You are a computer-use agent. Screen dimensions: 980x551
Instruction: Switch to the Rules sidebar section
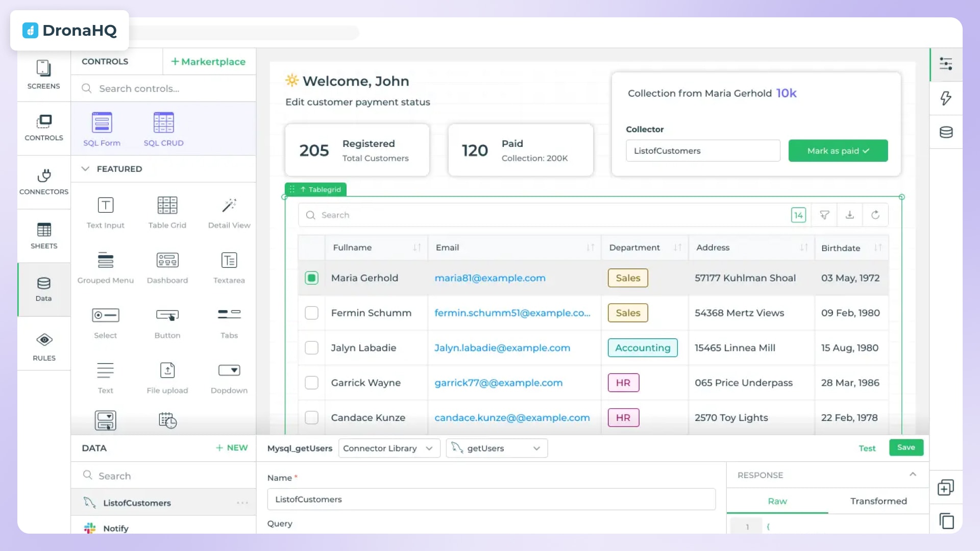coord(44,345)
